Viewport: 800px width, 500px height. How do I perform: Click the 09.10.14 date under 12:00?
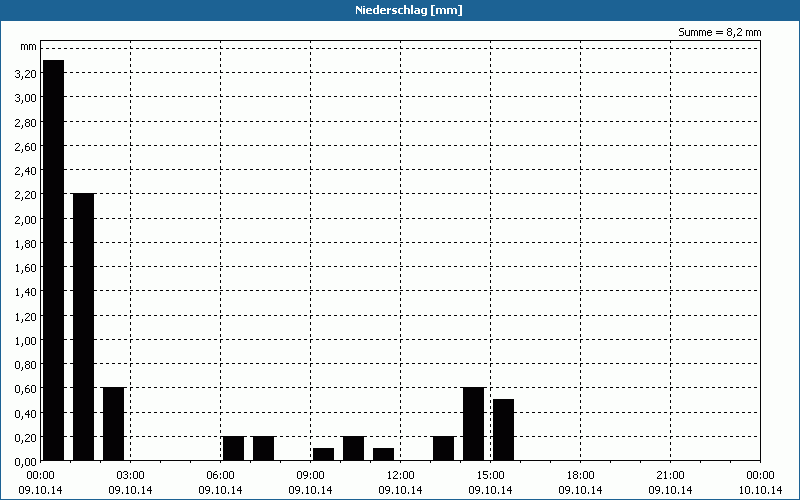[401, 490]
